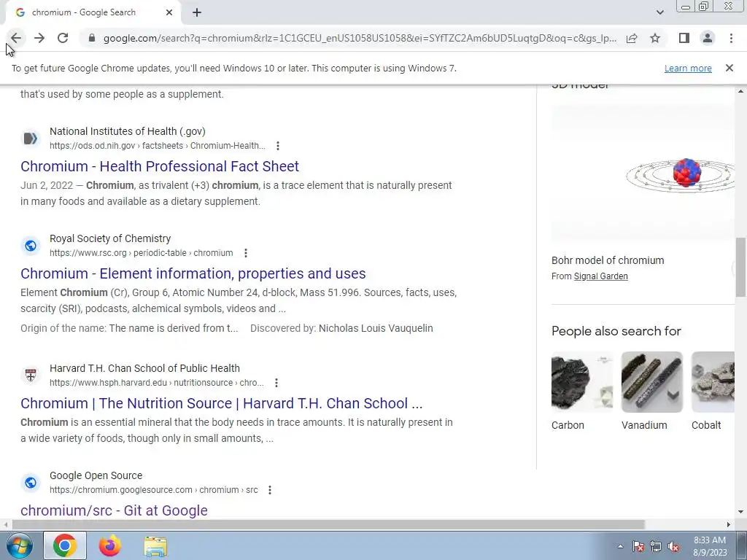
Task: Click the vertical scrollbar thumb
Action: tap(741, 267)
